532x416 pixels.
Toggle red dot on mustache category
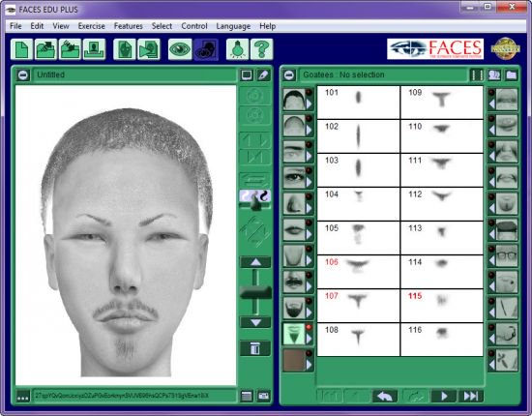(310, 275)
